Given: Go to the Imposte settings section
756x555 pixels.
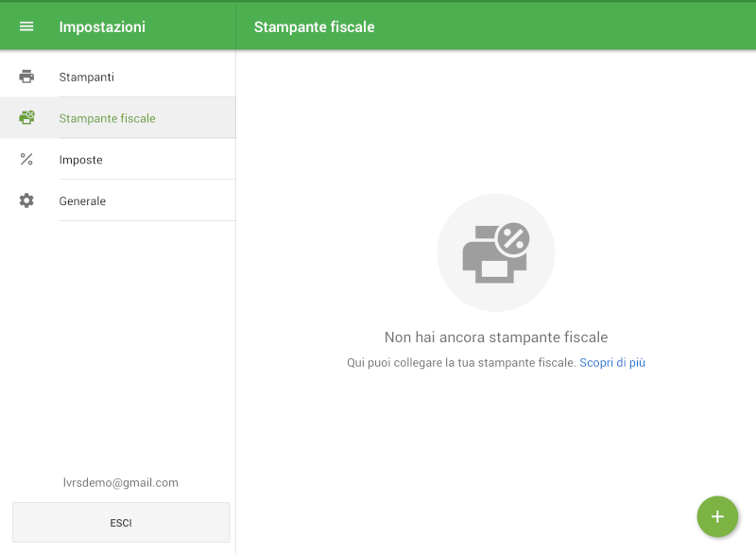Looking at the screenshot, I should 80,160.
